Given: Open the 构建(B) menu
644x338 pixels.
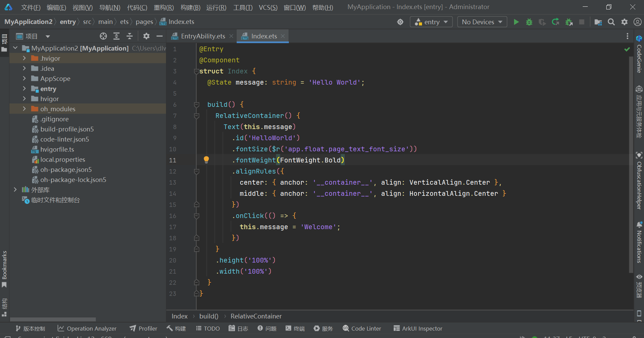Looking at the screenshot, I should [190, 7].
